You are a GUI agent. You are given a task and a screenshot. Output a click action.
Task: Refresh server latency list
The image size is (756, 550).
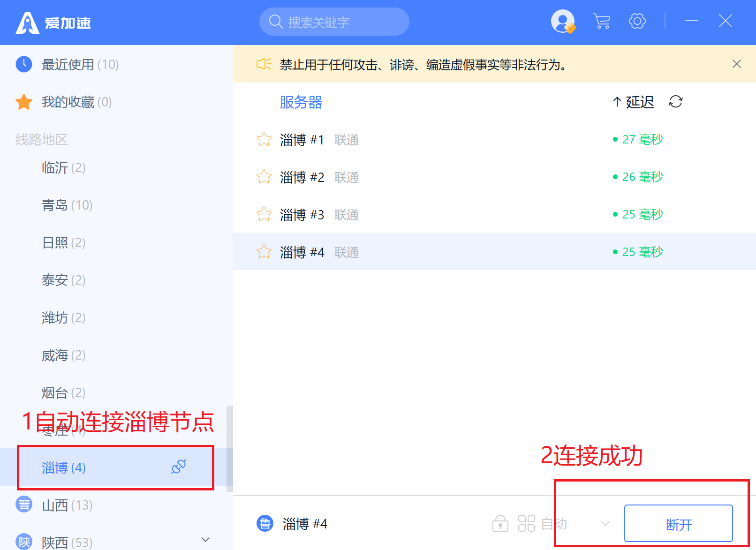pyautogui.click(x=676, y=101)
